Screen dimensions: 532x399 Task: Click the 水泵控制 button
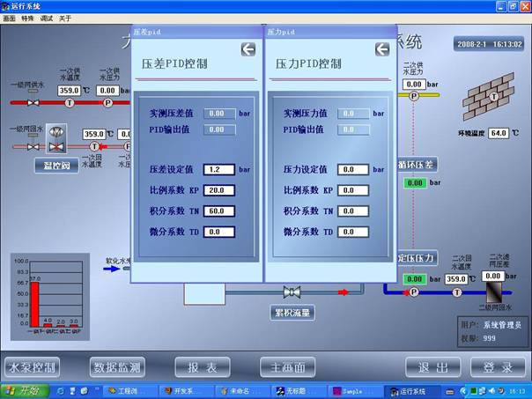click(x=33, y=367)
